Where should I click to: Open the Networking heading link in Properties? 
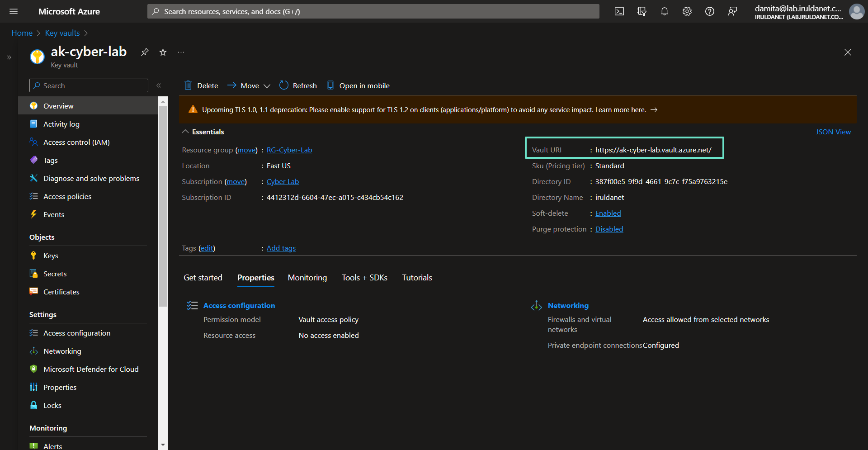568,306
